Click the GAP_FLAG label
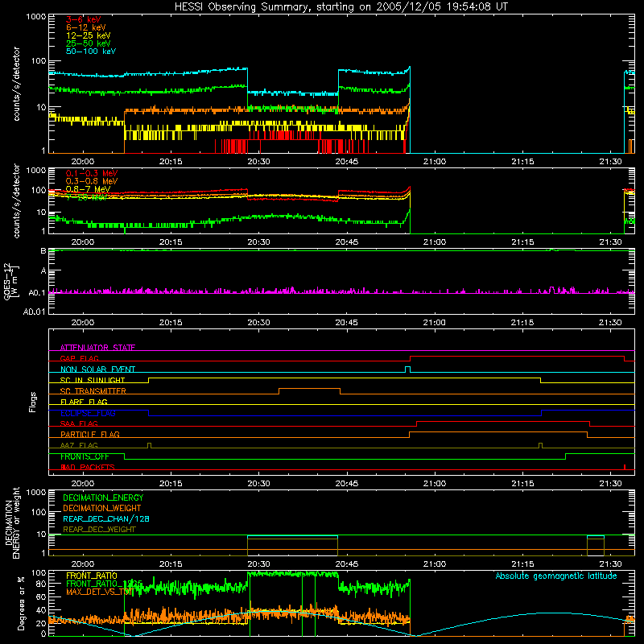 click(79, 358)
